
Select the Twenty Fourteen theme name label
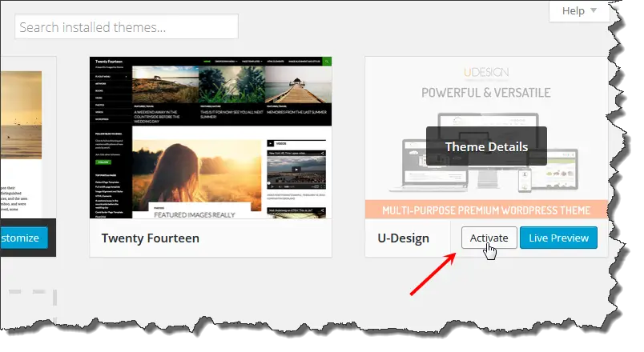click(x=151, y=238)
